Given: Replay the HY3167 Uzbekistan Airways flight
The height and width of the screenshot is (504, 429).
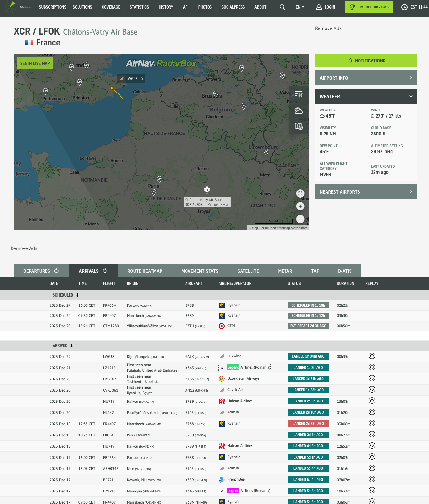Looking at the screenshot, I should coord(372,378).
